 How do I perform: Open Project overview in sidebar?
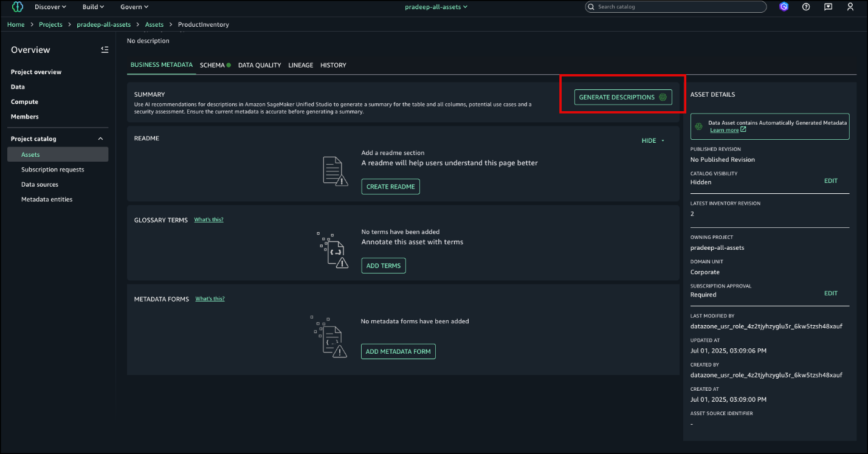[36, 72]
